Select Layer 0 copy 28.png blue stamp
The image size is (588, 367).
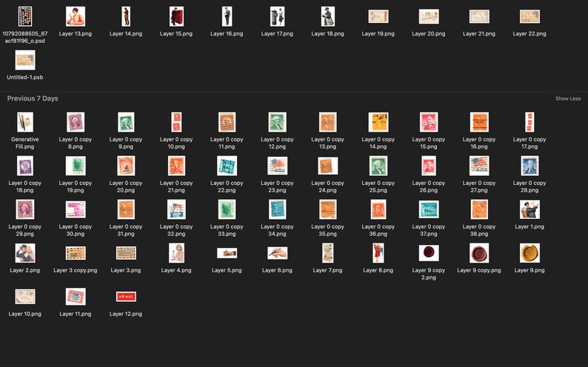click(x=529, y=166)
